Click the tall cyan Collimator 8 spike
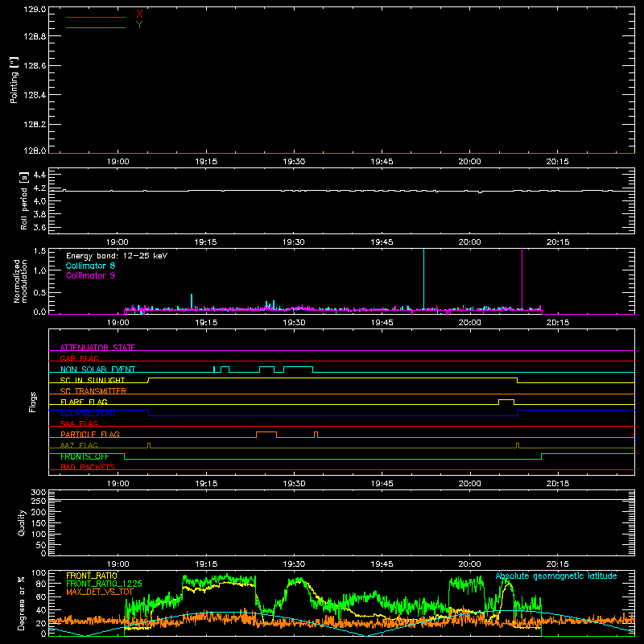 click(424, 279)
